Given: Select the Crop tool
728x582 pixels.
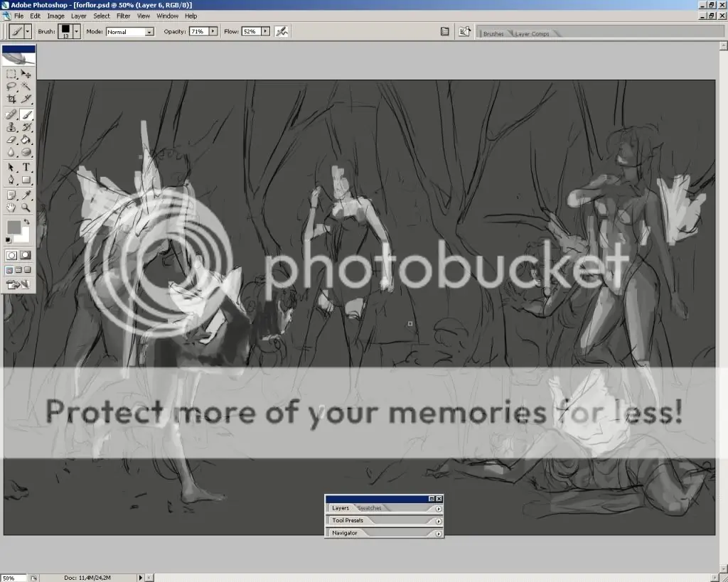Looking at the screenshot, I should pyautogui.click(x=11, y=98).
